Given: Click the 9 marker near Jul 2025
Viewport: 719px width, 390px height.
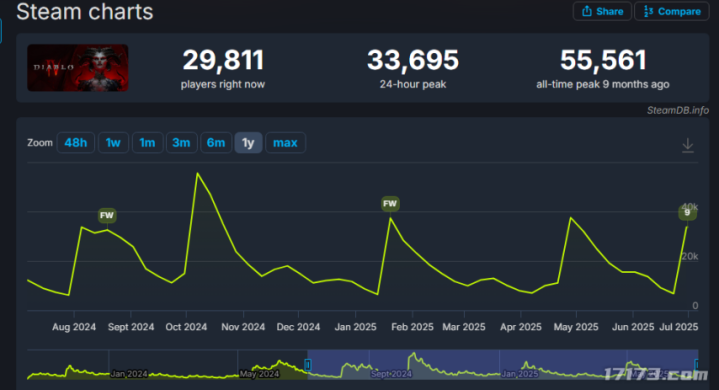Looking at the screenshot, I should [x=687, y=213].
